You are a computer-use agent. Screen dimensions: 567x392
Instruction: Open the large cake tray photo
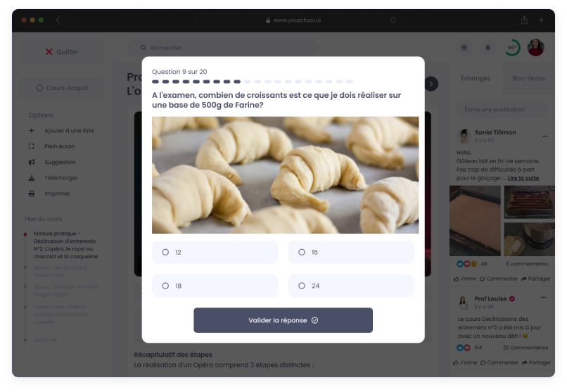click(475, 220)
